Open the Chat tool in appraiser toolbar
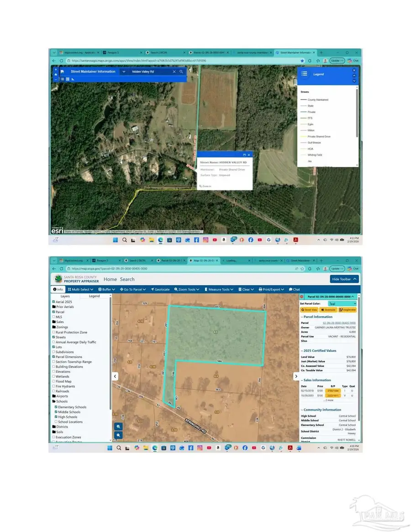This screenshot has height=532, width=411. click(x=294, y=289)
